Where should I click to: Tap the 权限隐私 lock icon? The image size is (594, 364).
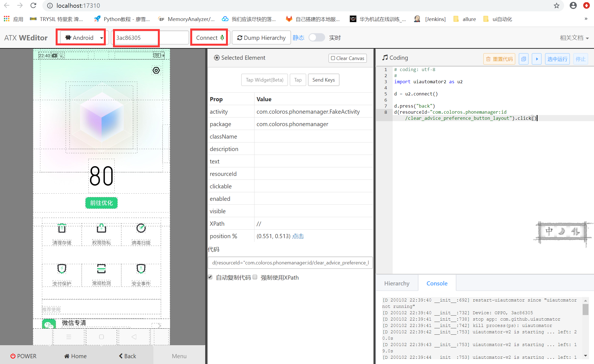[101, 228]
